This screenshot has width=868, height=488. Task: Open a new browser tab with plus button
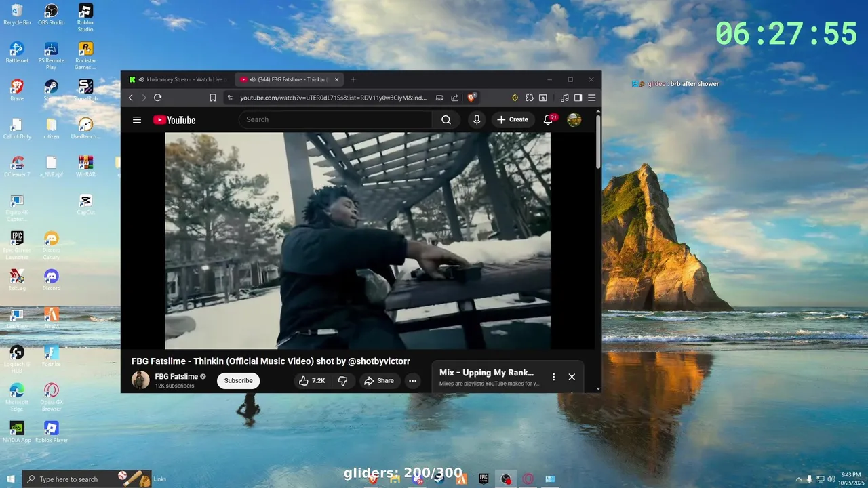[x=353, y=79]
